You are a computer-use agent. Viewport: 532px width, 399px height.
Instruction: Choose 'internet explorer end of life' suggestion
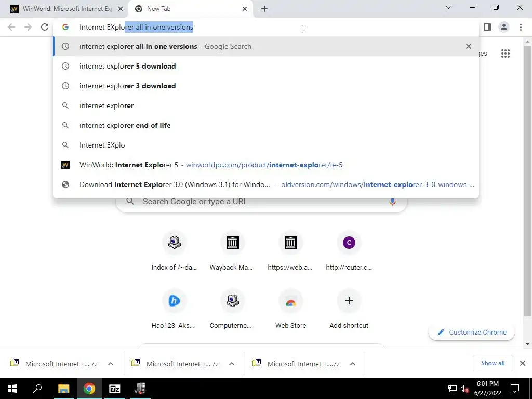(x=266, y=125)
